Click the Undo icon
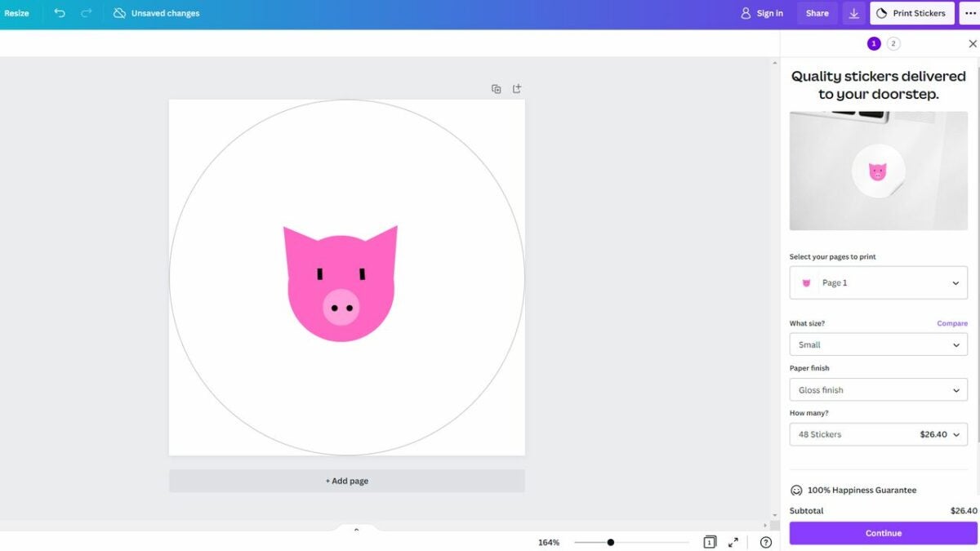This screenshot has height=551, width=980. [58, 13]
